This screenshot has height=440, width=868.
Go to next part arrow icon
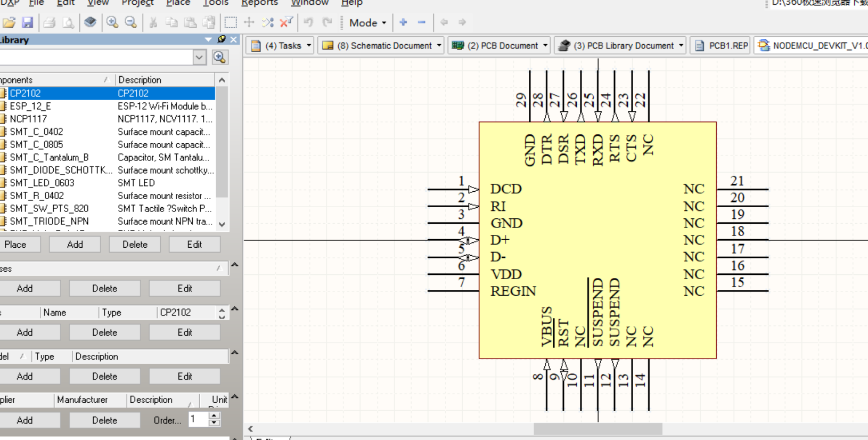coord(462,22)
